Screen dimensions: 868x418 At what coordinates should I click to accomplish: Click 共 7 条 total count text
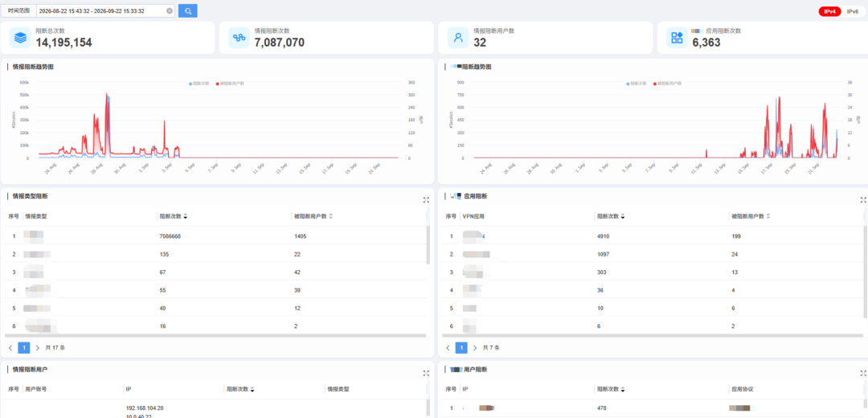491,348
